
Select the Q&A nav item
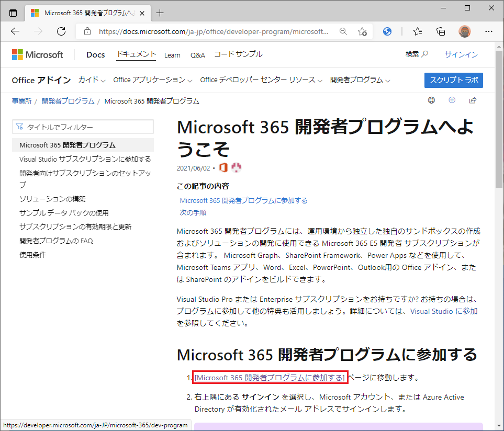click(x=198, y=55)
